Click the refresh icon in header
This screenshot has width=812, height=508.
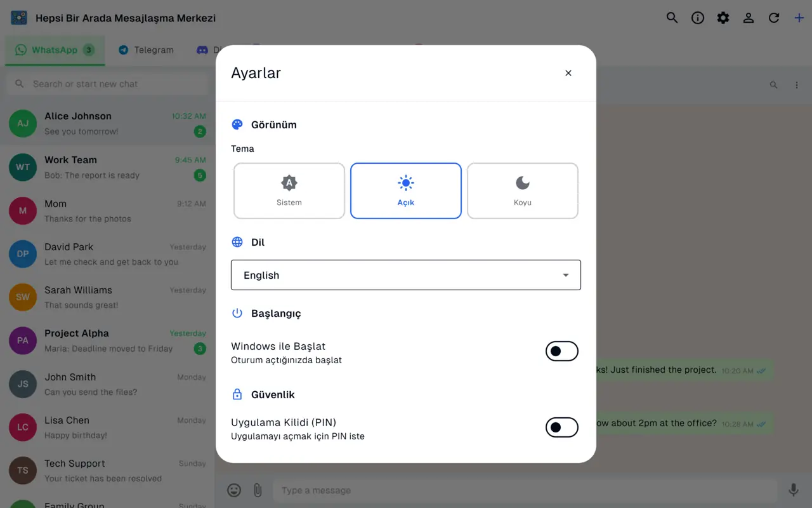click(x=774, y=18)
